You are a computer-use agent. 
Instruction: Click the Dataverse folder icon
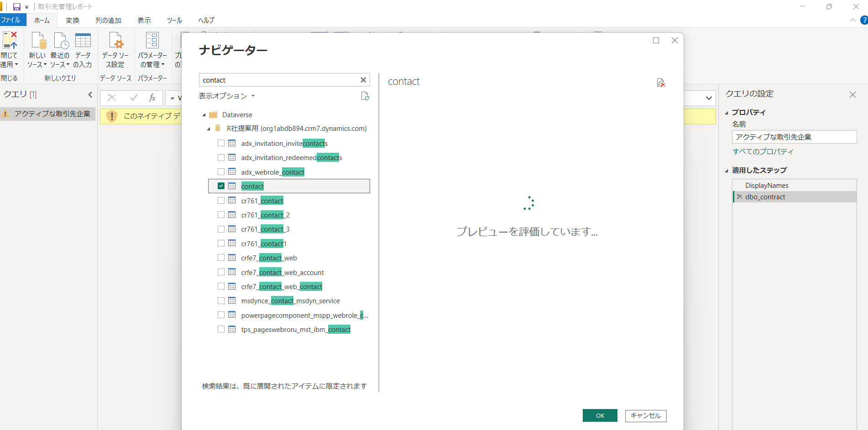(213, 114)
